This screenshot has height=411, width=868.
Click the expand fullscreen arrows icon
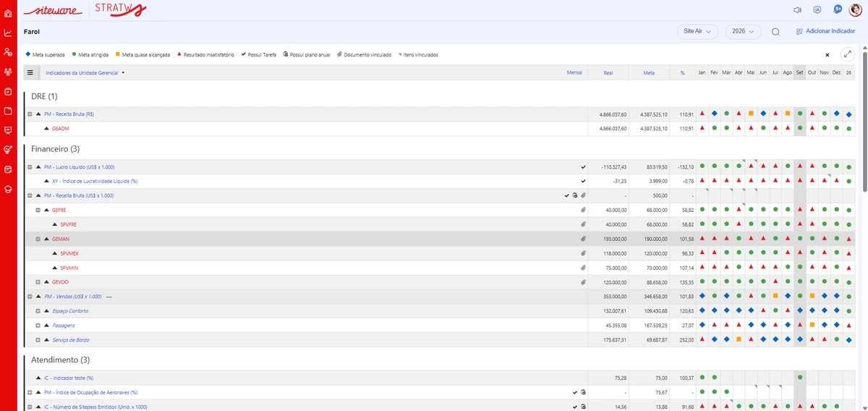point(848,54)
